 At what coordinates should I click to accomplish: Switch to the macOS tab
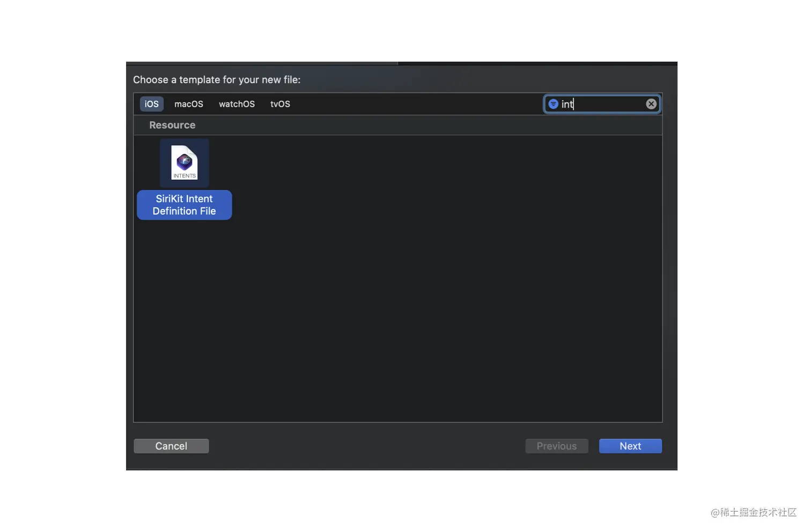(189, 104)
